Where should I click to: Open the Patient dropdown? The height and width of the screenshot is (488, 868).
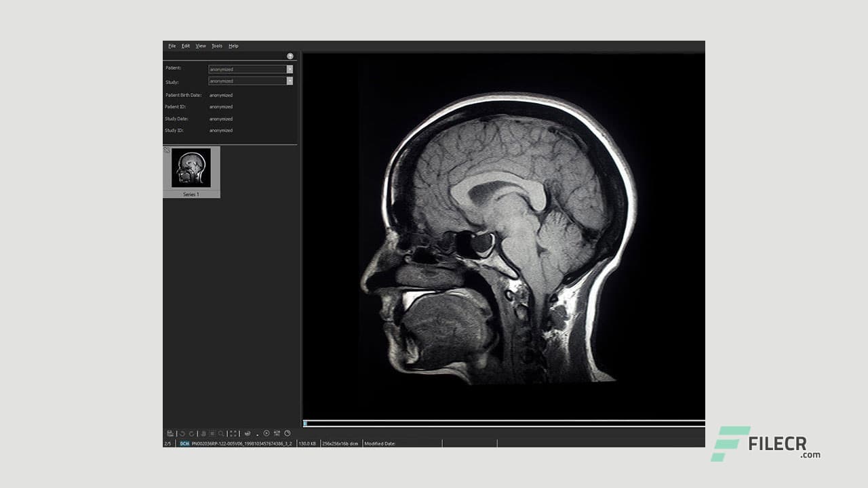tap(290, 68)
